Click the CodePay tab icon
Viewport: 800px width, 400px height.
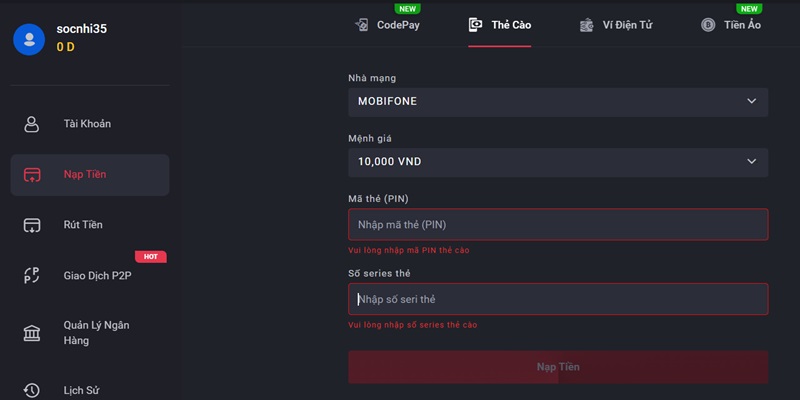tap(362, 24)
